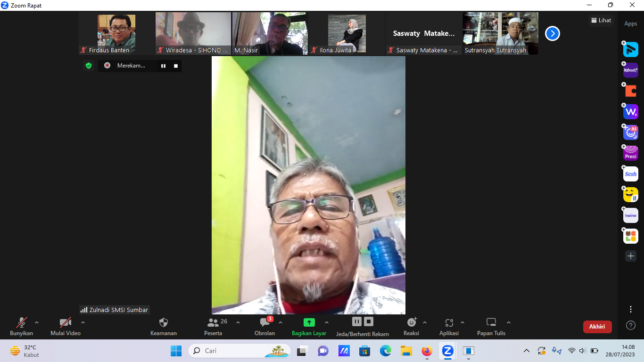Click the red Akhiri button
Viewport: 644px width, 362px height.
[x=597, y=327]
